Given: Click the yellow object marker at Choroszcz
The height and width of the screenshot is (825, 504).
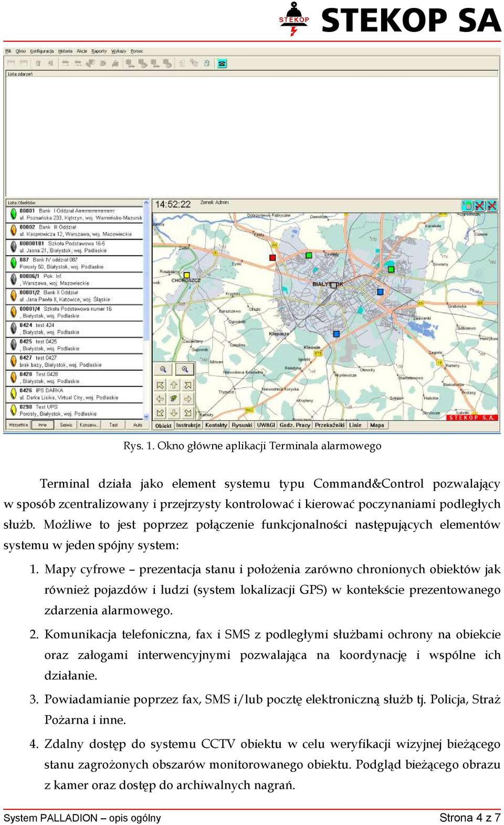Looking at the screenshot, I should click(186, 275).
